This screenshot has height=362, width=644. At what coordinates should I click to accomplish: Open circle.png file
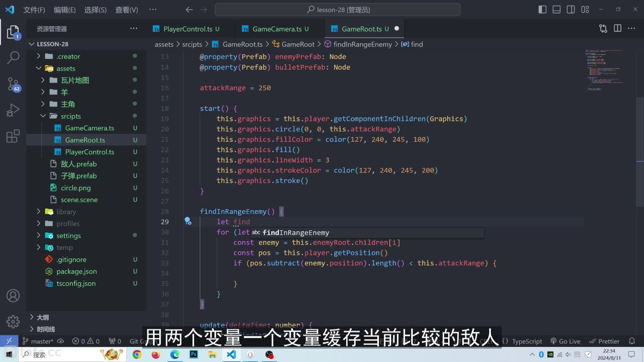point(86,188)
